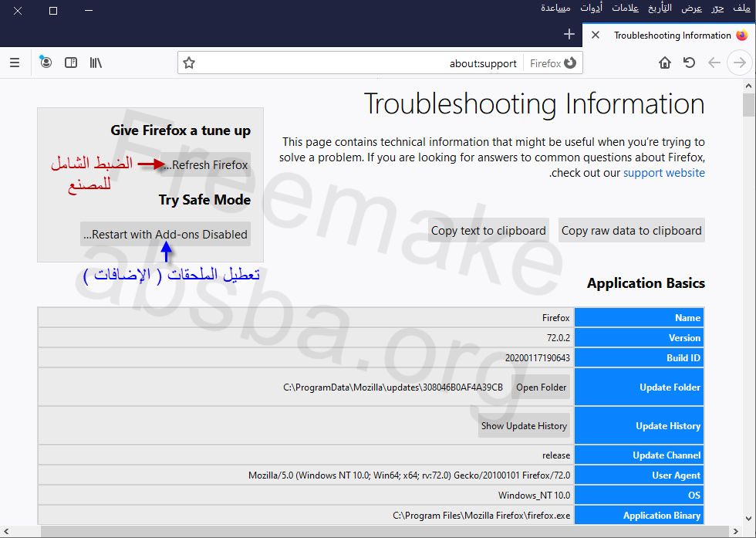
Task: Open the support website link
Action: coord(664,173)
